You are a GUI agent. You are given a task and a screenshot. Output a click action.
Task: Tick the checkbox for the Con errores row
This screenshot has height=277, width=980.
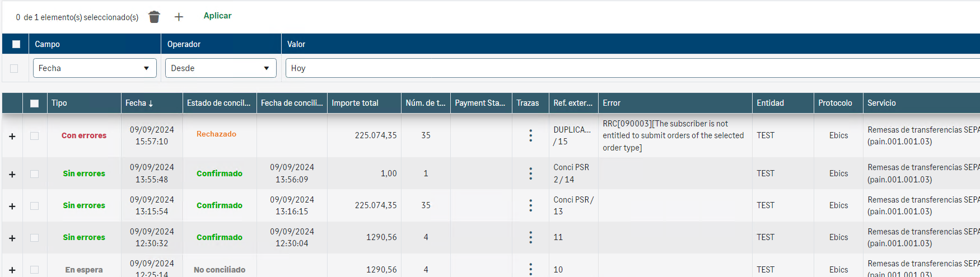pyautogui.click(x=34, y=136)
